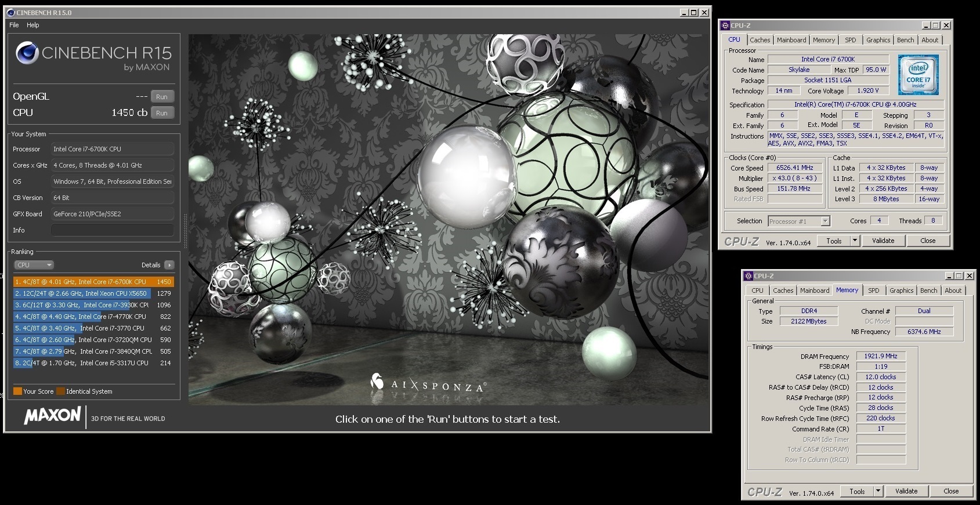Run the CPU benchmark test
The width and height of the screenshot is (980, 505).
point(162,113)
